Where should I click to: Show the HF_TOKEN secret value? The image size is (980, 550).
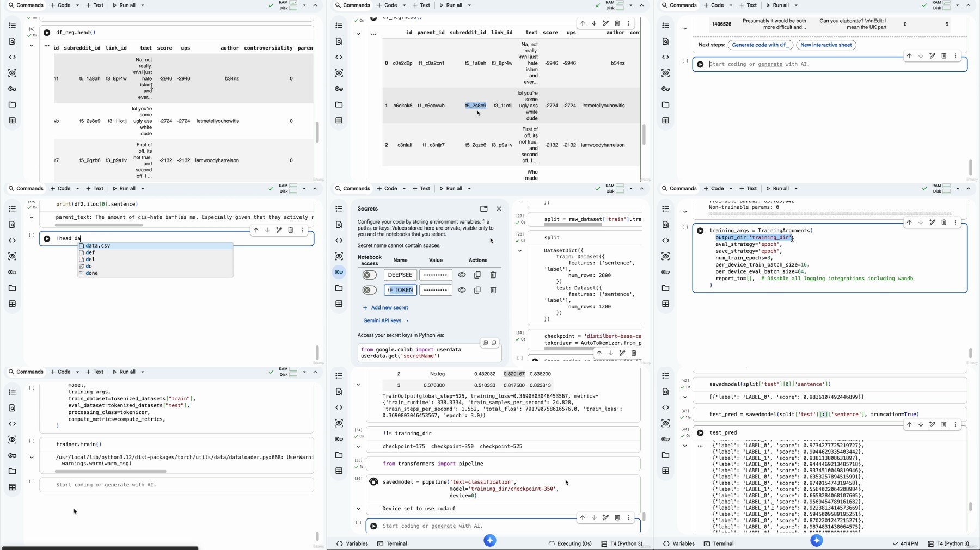pos(462,290)
